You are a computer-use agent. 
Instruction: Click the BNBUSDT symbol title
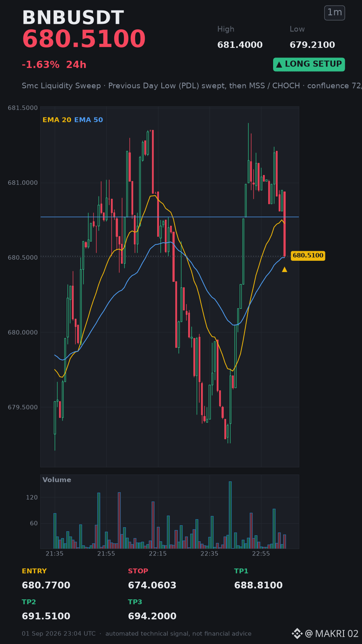(x=73, y=18)
